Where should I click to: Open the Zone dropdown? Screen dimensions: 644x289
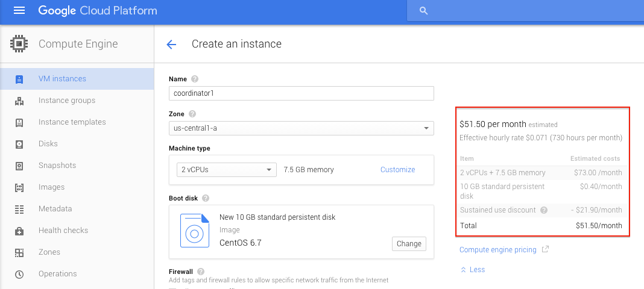point(301,128)
